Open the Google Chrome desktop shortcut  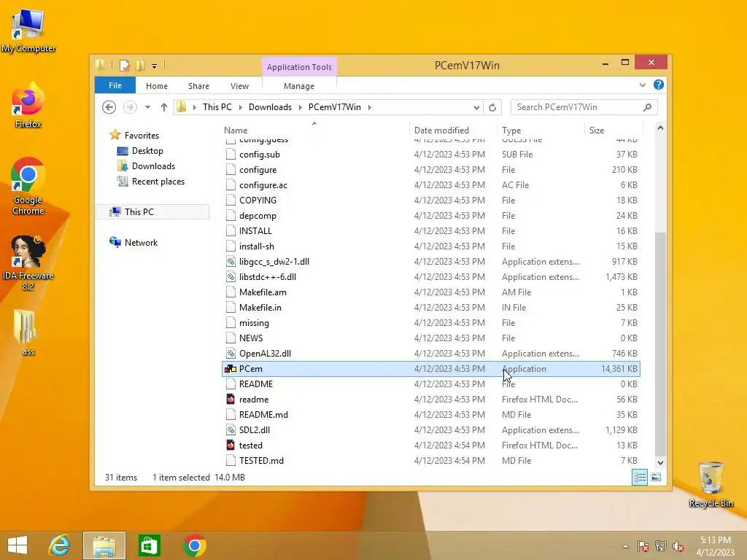28,186
